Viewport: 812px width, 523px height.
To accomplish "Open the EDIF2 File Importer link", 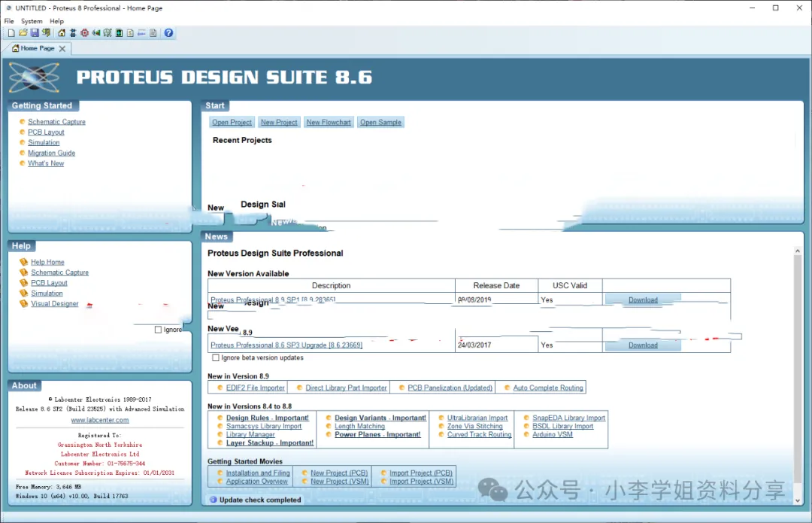I will point(256,388).
